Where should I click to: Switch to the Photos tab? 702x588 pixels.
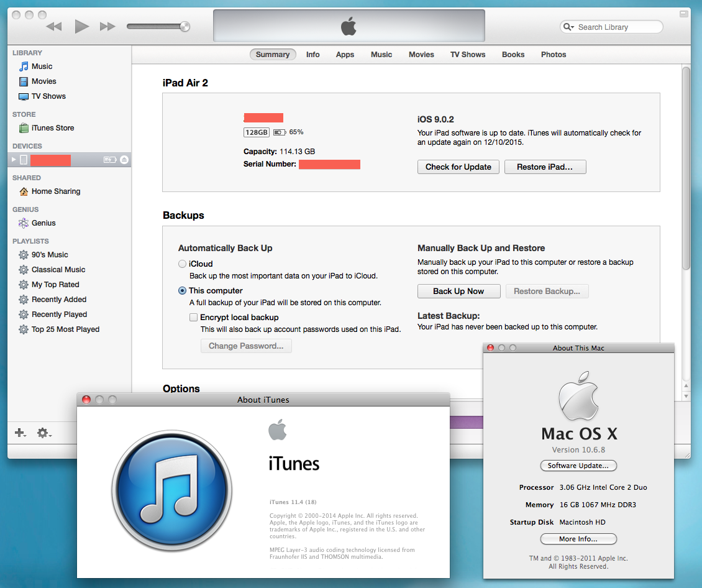[553, 54]
